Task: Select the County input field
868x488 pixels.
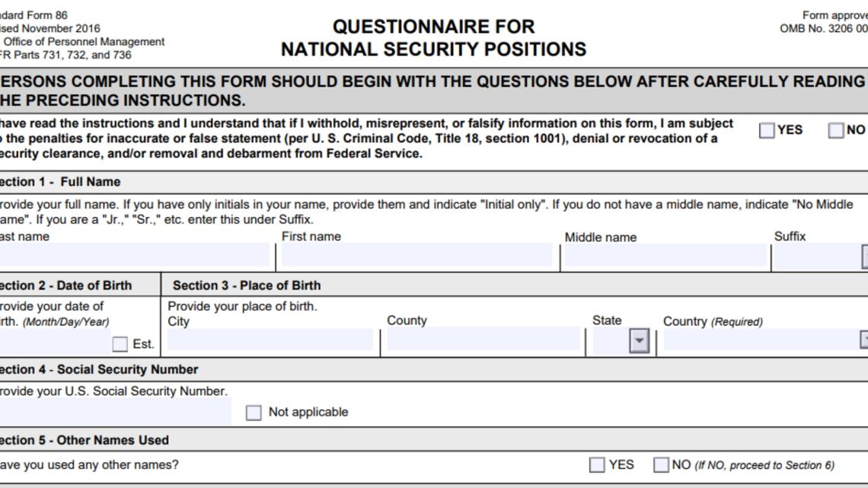Action: pyautogui.click(x=483, y=340)
